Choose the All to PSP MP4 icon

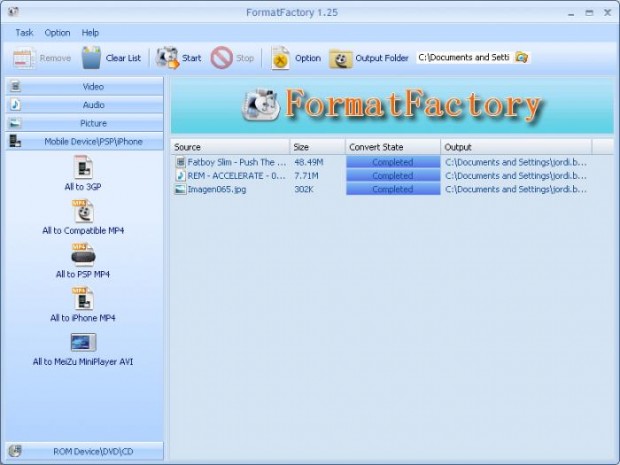tap(83, 255)
